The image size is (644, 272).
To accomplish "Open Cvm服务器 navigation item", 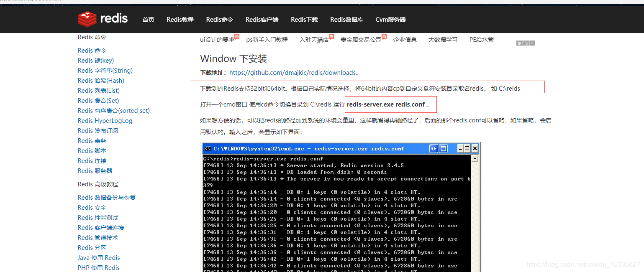I will click(390, 20).
